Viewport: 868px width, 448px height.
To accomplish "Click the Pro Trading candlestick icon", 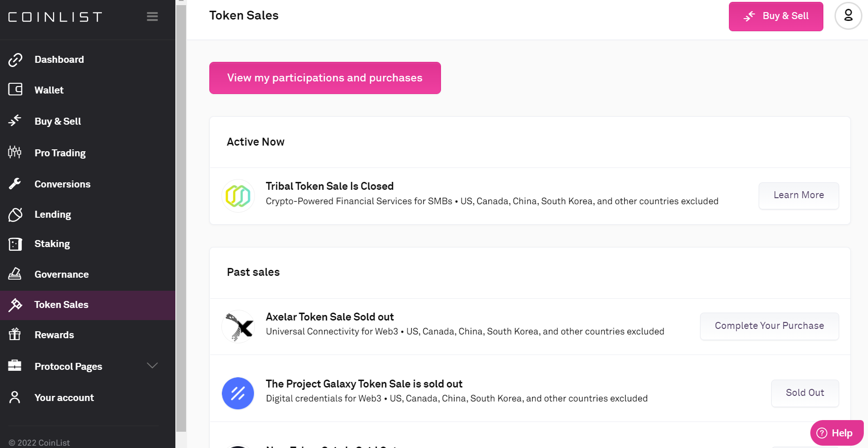I will pos(15,152).
